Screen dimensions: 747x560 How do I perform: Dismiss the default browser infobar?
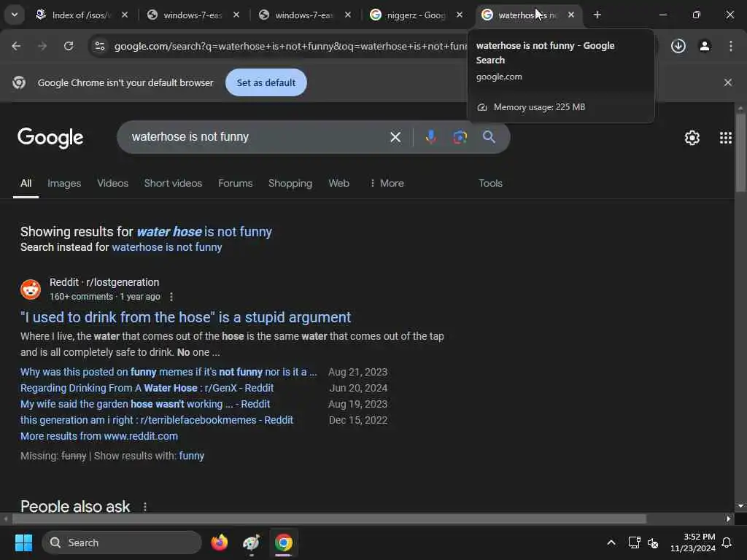(x=727, y=82)
